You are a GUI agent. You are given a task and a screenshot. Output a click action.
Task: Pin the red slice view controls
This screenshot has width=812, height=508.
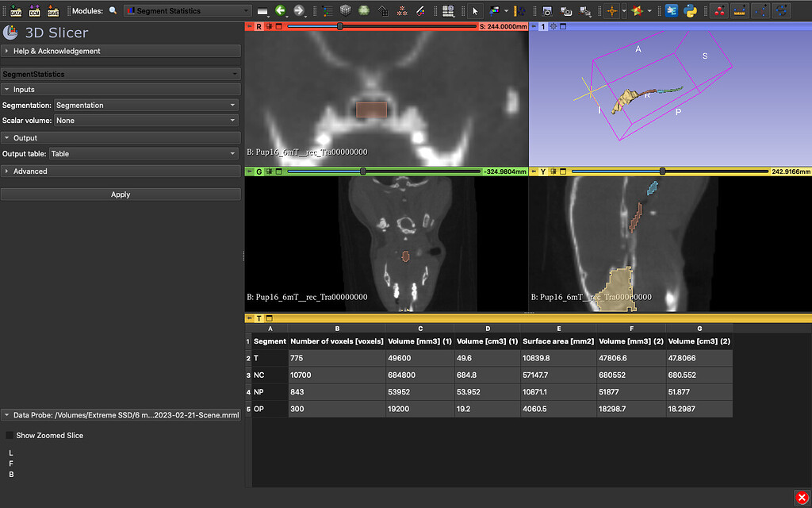click(x=248, y=25)
